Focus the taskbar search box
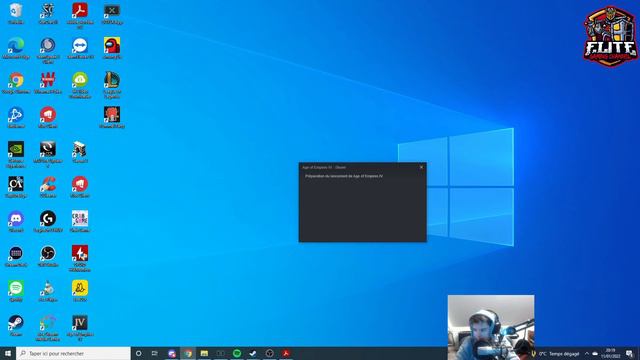Screen dimensions: 640x360 click(73, 353)
